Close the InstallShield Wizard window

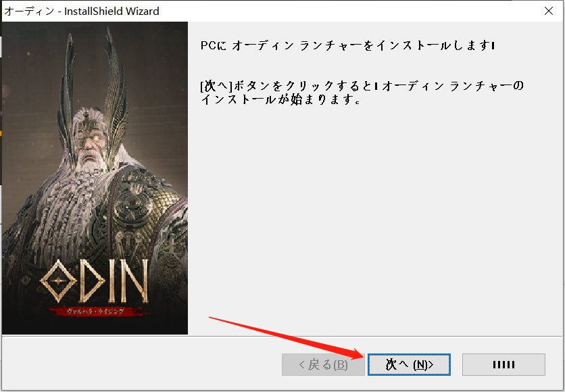coord(548,11)
